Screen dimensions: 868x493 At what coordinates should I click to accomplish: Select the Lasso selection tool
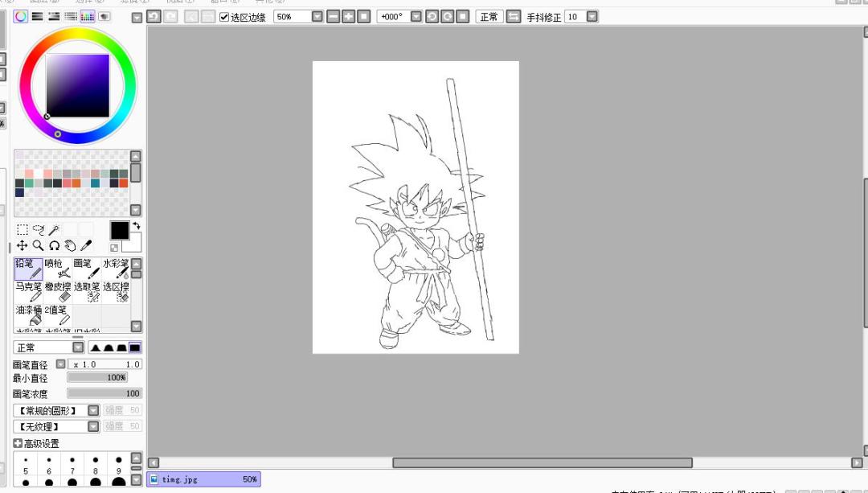coord(38,230)
